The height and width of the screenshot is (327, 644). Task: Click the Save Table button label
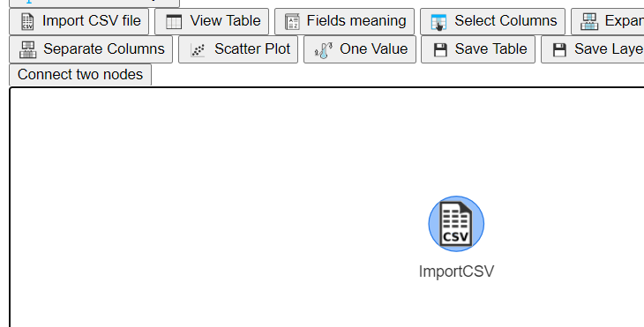(490, 49)
